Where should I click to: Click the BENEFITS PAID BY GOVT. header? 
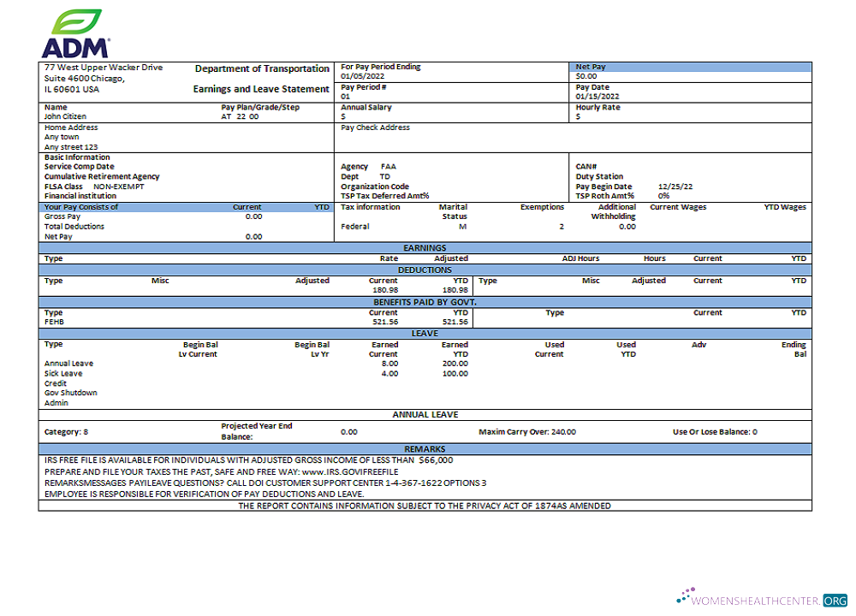[425, 303]
